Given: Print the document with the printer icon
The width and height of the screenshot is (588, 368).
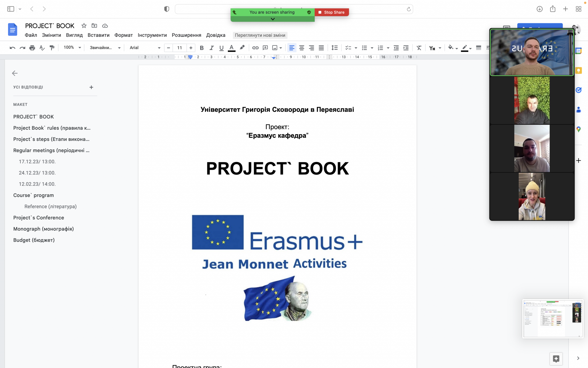Looking at the screenshot, I should 32,48.
